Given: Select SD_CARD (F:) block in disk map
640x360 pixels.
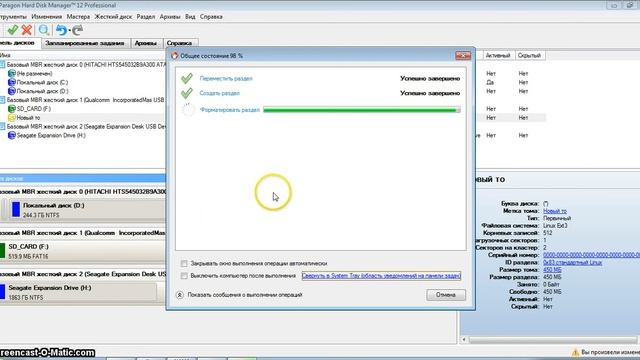Looking at the screenshot, I should [x=83, y=251].
